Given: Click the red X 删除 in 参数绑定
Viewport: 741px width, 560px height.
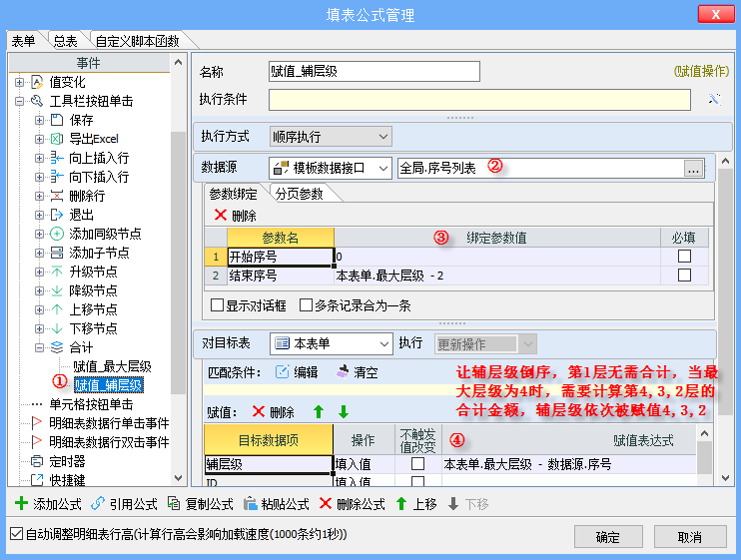Looking at the screenshot, I should [235, 216].
